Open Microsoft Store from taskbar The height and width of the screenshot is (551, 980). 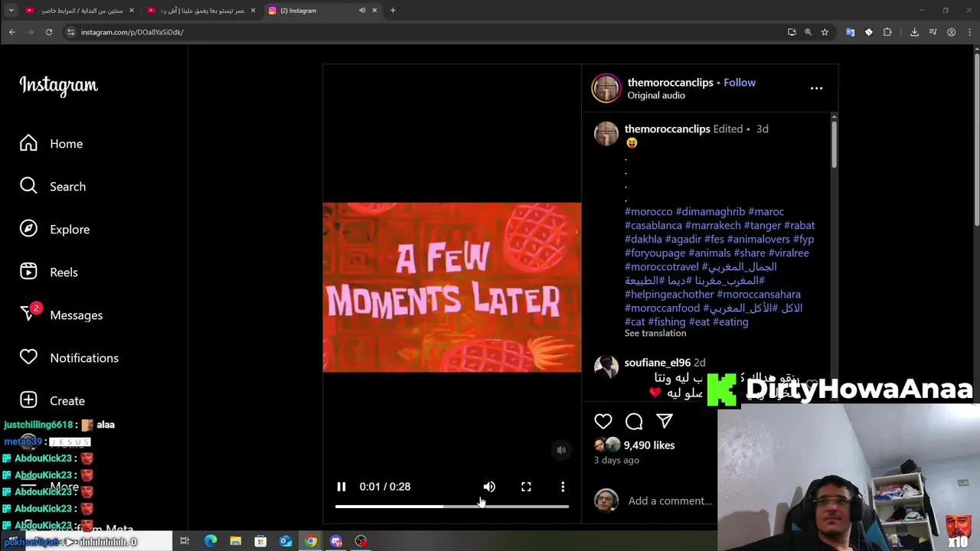pos(260,541)
